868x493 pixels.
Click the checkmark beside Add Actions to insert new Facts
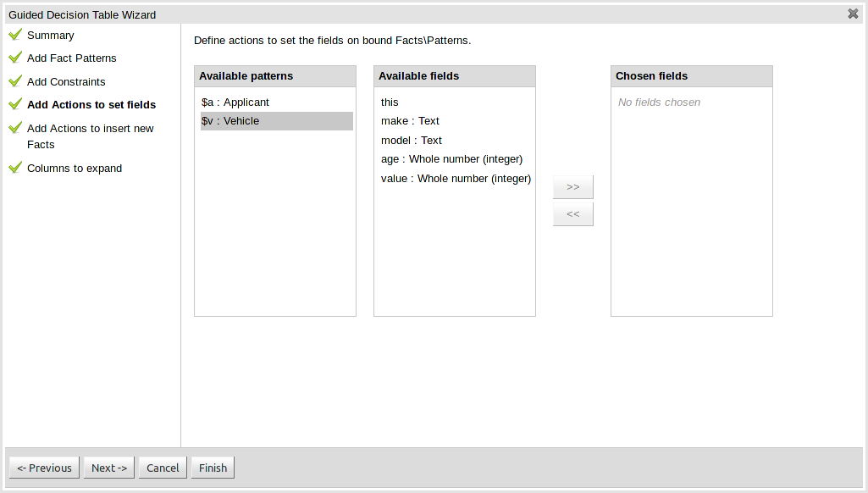tap(14, 128)
